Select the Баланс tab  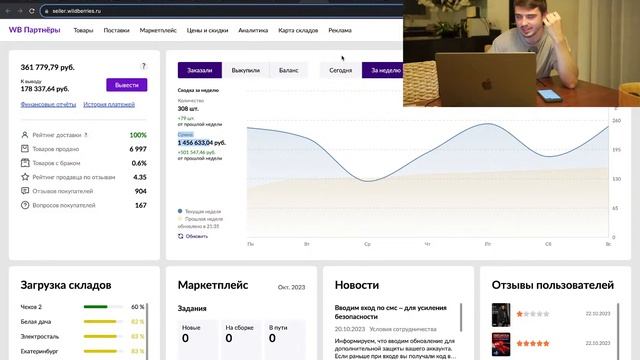pyautogui.click(x=289, y=70)
